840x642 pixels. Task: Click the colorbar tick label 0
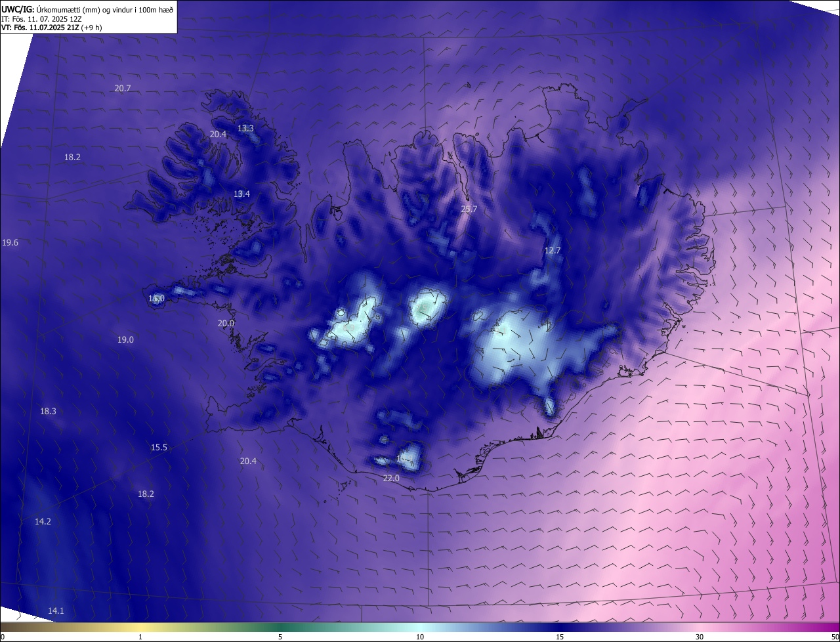click(3, 637)
